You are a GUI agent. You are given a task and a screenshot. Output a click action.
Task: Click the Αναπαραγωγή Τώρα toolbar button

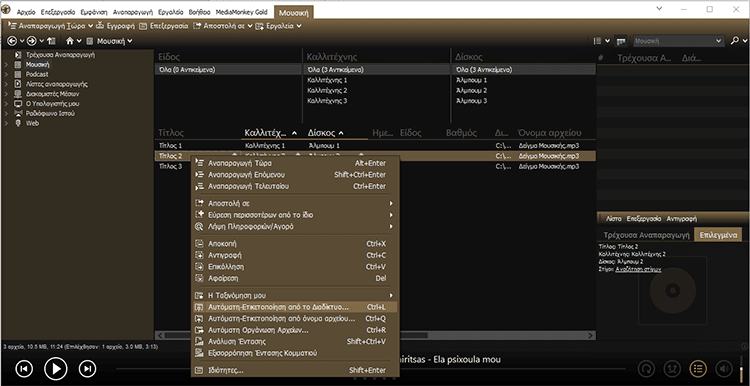(47, 26)
